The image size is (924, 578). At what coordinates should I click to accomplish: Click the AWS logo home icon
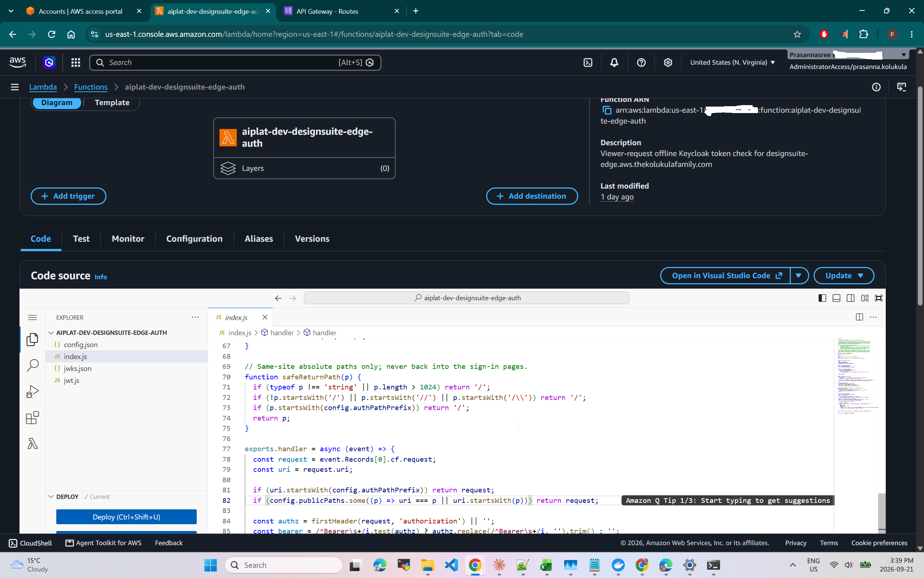[18, 62]
